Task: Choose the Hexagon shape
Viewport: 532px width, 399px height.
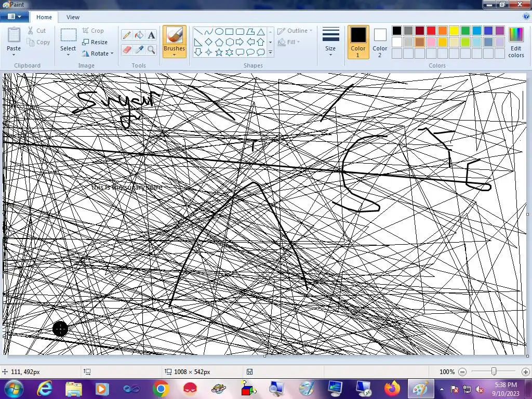Action: (229, 42)
